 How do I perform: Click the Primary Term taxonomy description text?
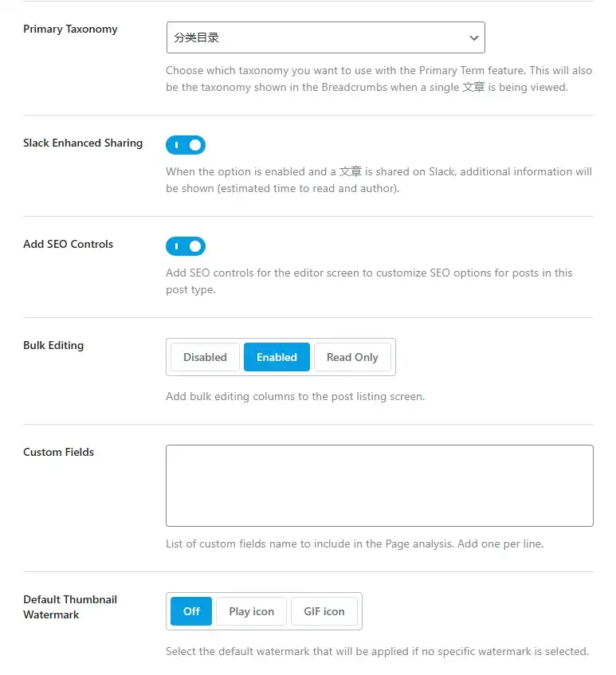(379, 79)
